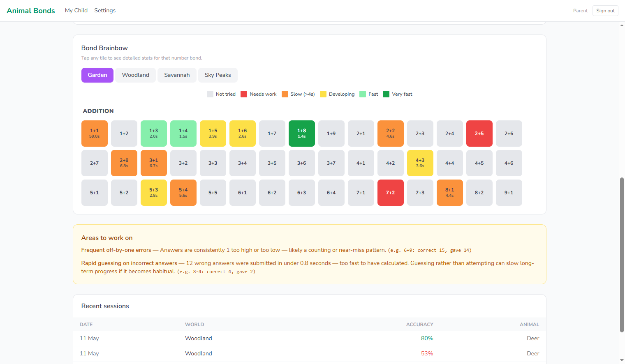625x364 pixels.
Task: Open the Animal Bonds home link
Action: pyautogui.click(x=31, y=11)
